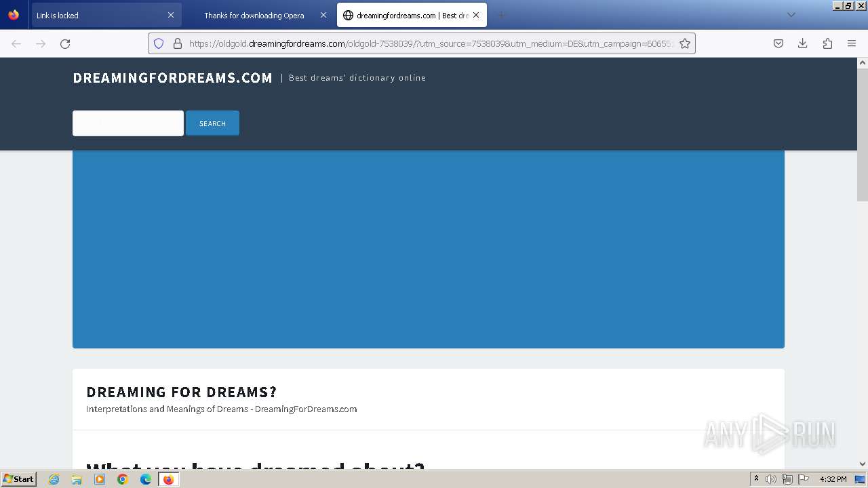868x488 pixels.
Task: Open Save to Pocket button
Action: [x=778, y=43]
